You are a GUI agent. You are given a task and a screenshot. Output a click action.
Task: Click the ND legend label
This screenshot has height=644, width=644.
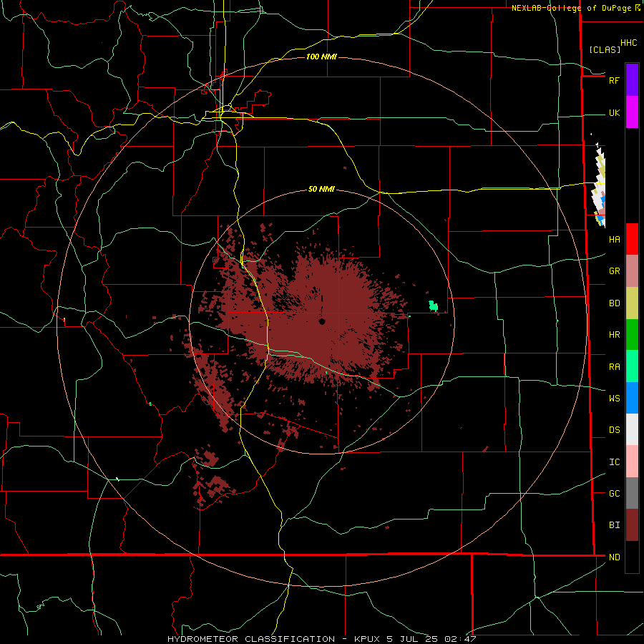click(x=614, y=557)
